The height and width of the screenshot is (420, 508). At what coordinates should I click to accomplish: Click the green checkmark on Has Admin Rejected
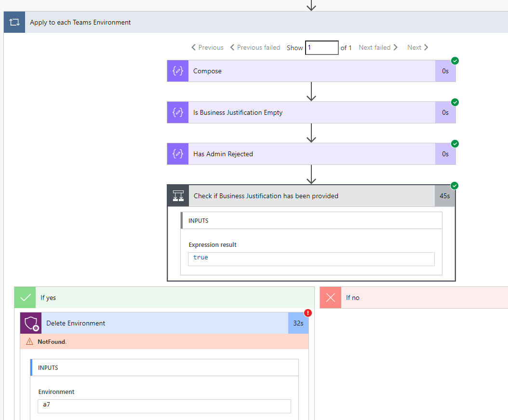(454, 144)
